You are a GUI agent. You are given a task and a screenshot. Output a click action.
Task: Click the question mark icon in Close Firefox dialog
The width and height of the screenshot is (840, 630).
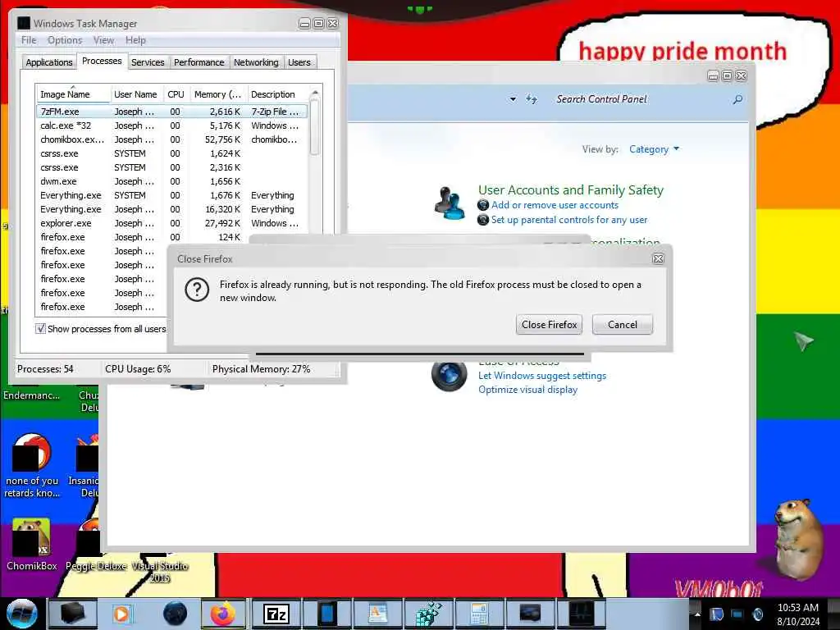197,290
